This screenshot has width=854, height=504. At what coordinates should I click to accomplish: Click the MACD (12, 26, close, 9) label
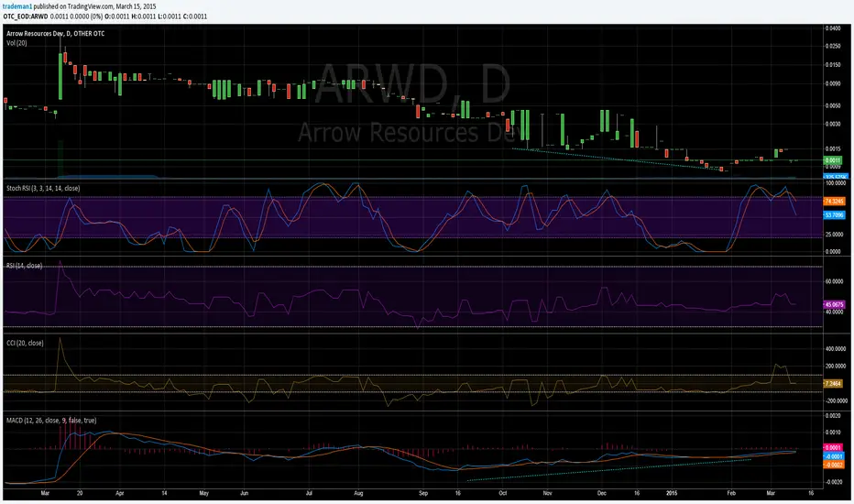[51, 421]
